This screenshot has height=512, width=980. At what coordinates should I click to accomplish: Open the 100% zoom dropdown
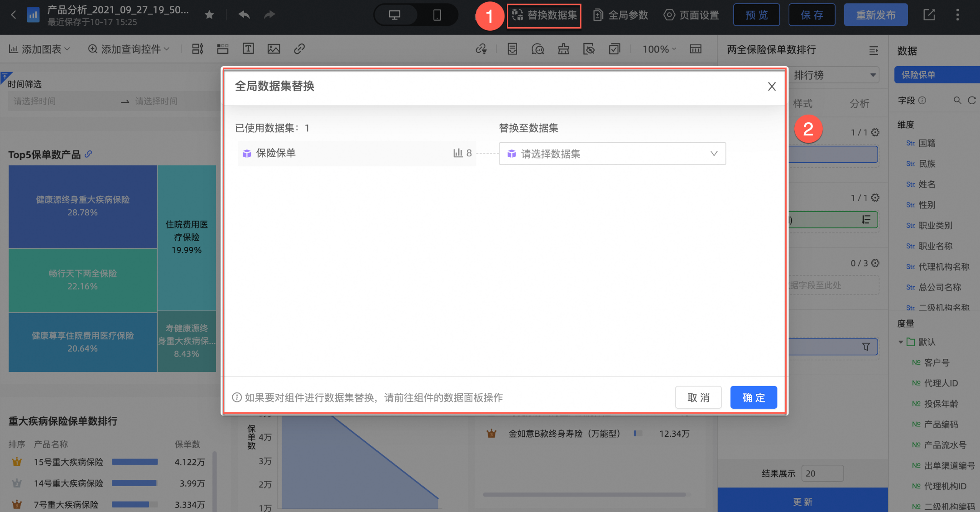pos(659,49)
